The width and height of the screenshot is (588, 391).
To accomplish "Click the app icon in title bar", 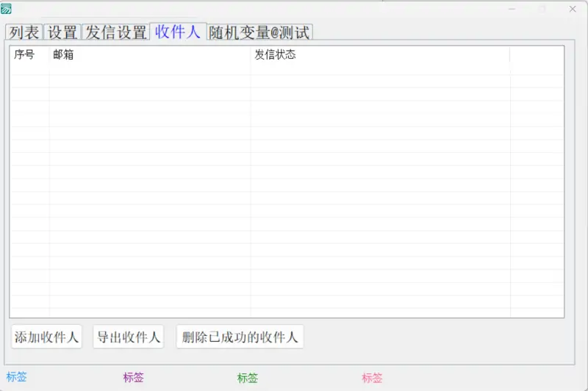I will click(x=7, y=9).
